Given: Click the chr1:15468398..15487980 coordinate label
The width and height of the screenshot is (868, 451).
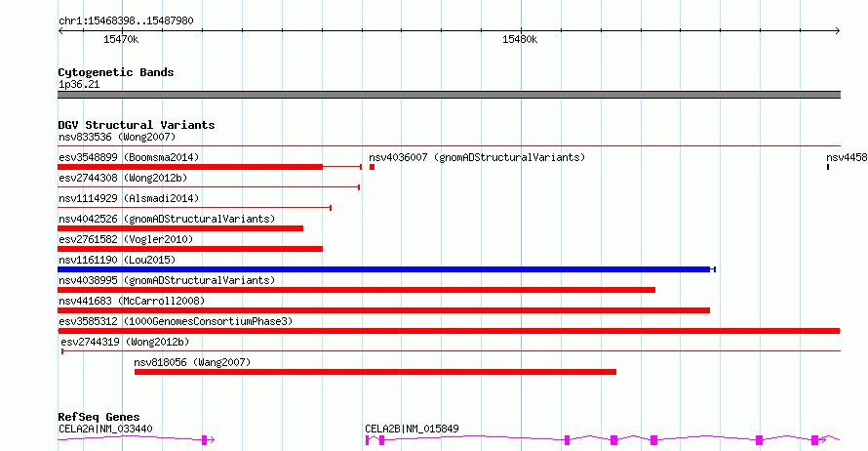Looking at the screenshot, I should click(x=126, y=20).
